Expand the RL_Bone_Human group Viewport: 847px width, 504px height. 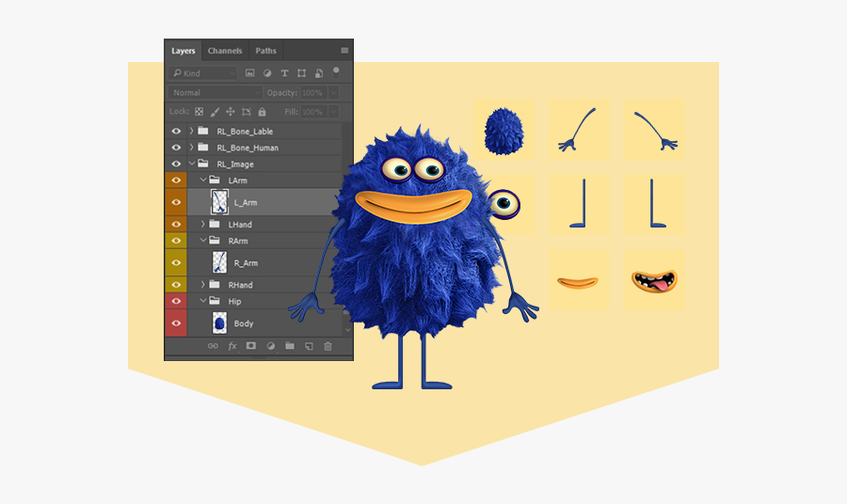coord(191,148)
